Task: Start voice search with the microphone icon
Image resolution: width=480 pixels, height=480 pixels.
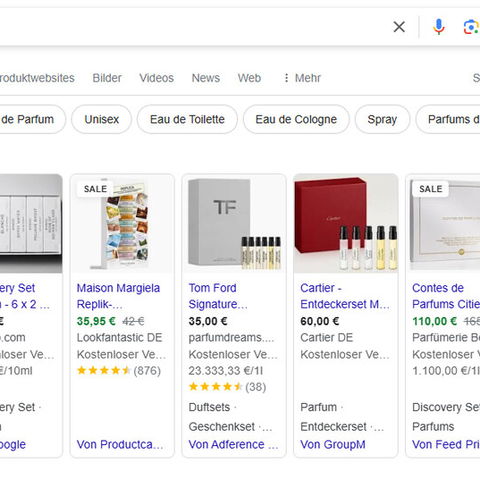Action: (x=439, y=27)
